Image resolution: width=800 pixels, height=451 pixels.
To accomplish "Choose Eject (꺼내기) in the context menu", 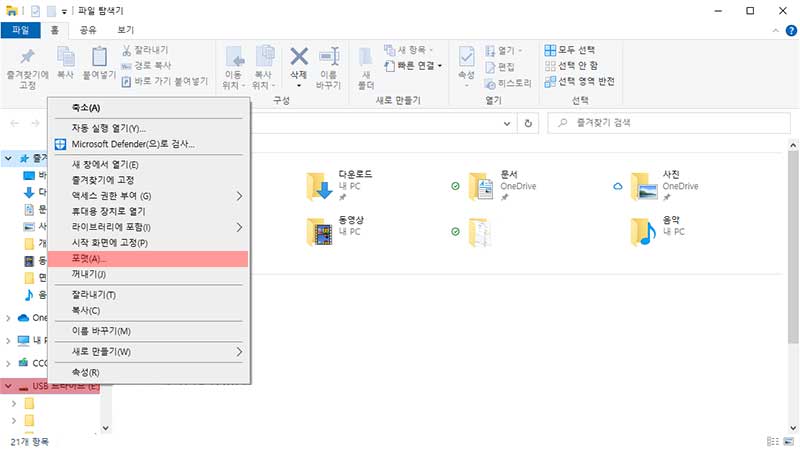I will coord(148,274).
